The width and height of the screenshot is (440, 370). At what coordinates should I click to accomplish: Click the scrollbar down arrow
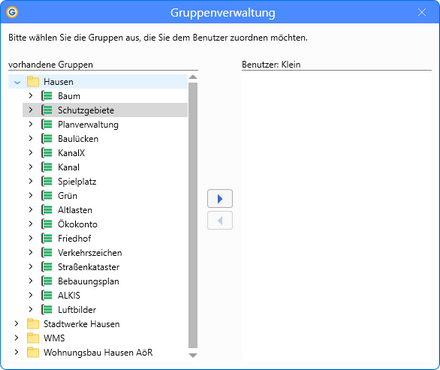click(193, 355)
